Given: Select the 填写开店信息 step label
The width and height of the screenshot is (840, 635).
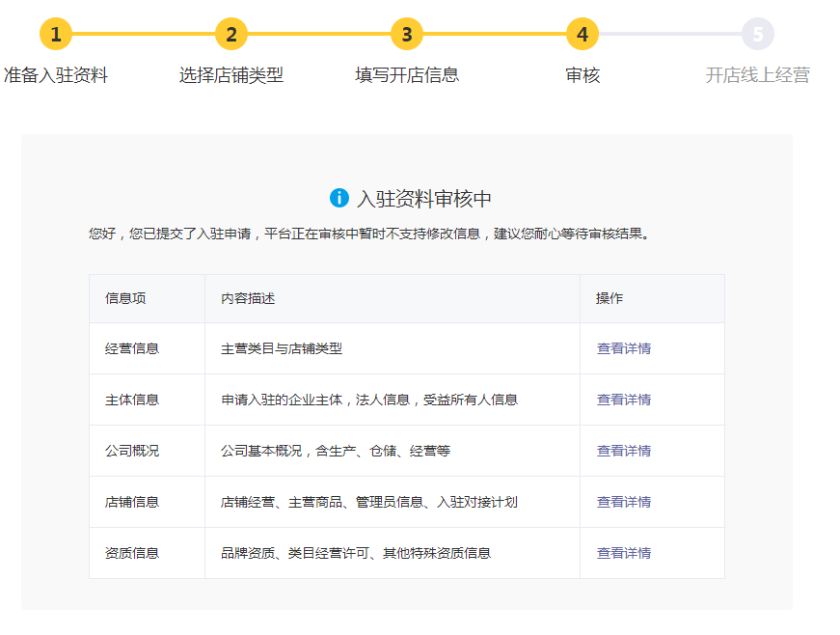Looking at the screenshot, I should [x=407, y=75].
